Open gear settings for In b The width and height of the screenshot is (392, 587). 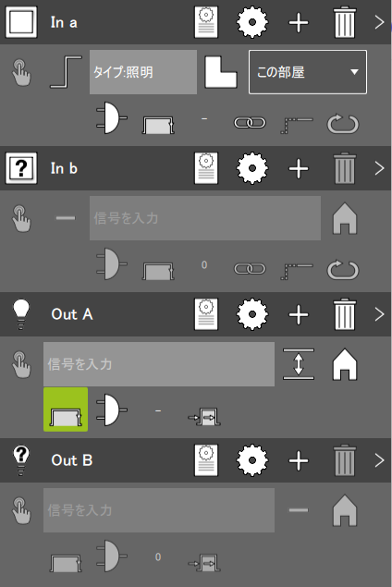252,168
